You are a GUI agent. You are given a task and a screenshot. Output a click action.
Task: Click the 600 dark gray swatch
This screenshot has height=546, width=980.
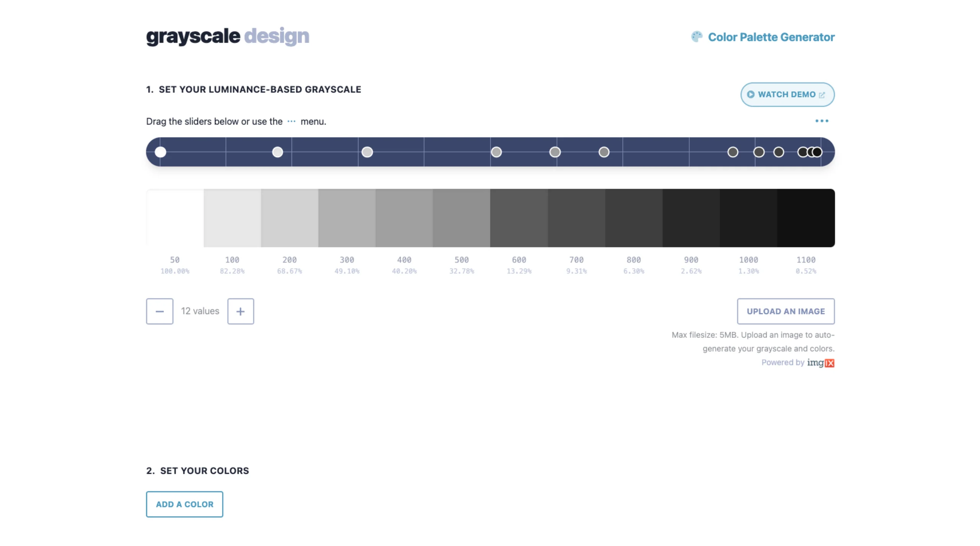[519, 218]
